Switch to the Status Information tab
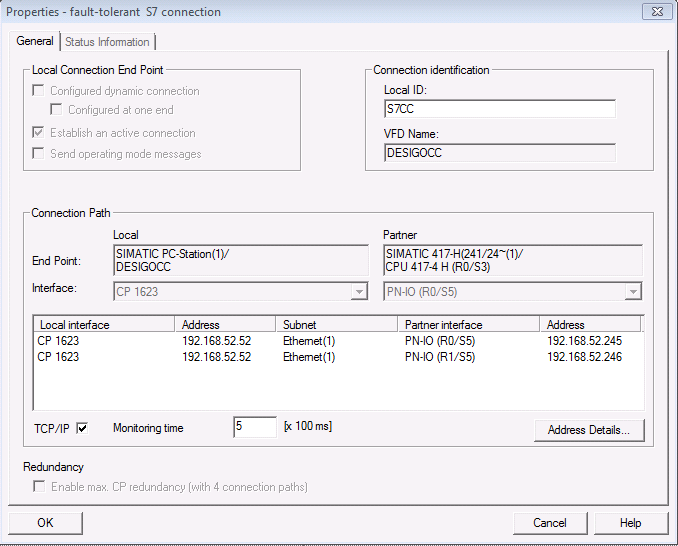This screenshot has width=678, height=546. pos(107,42)
